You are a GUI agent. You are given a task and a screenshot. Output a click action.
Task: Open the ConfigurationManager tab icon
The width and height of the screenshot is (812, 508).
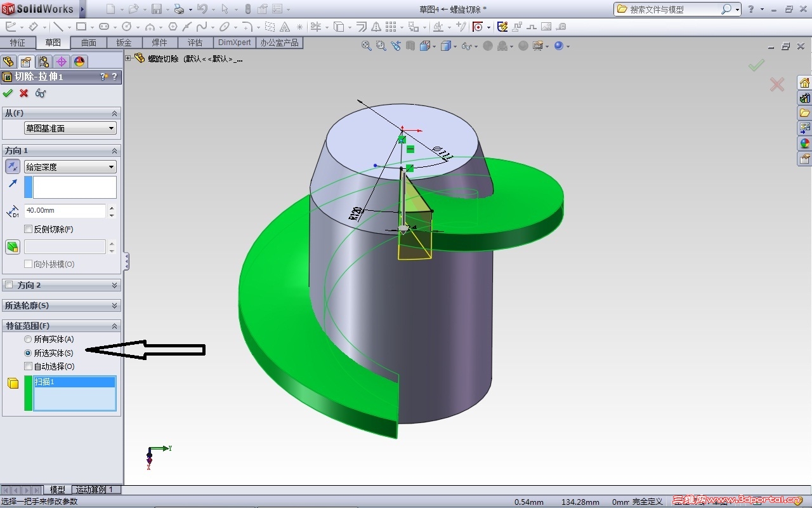tap(44, 62)
